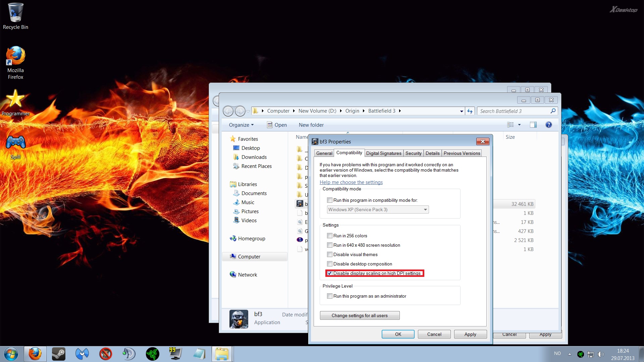Click the bf3 application thumbnail in details pane
Viewport: 644px width, 362px height.
(x=239, y=319)
